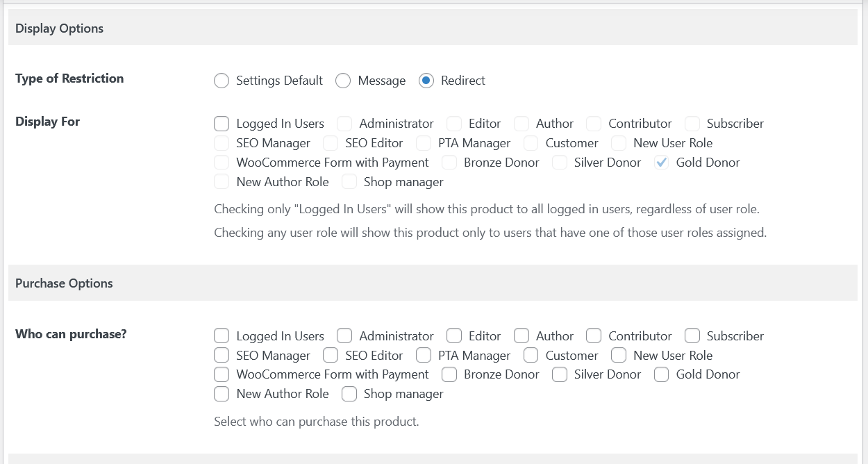This screenshot has width=868, height=464.
Task: Click the Display Options section header
Action: coord(433,28)
